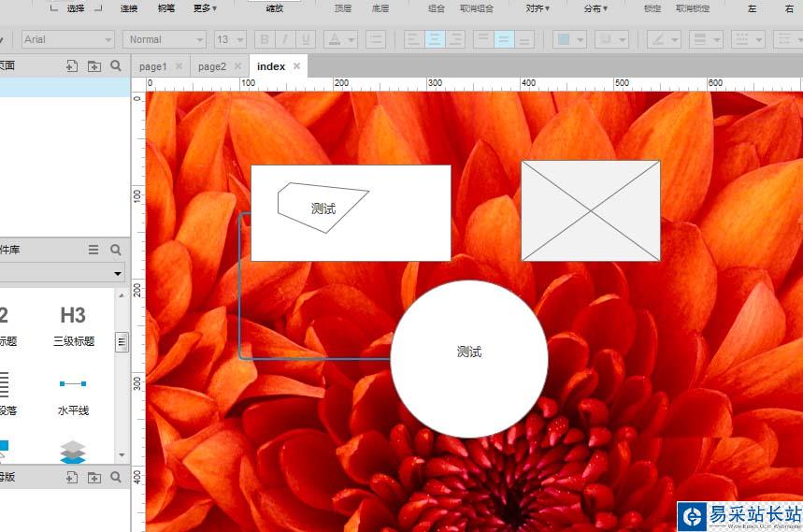Close the index tab
The image size is (803, 532).
click(x=296, y=66)
